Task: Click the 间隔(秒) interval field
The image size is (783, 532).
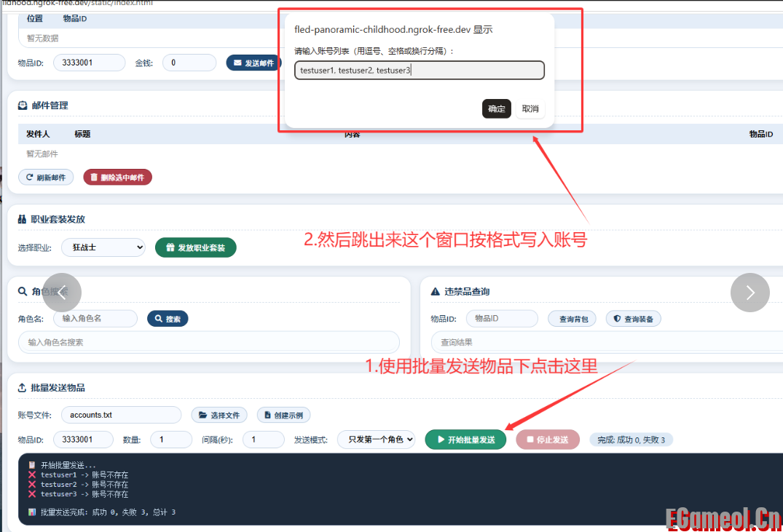Action: point(264,440)
